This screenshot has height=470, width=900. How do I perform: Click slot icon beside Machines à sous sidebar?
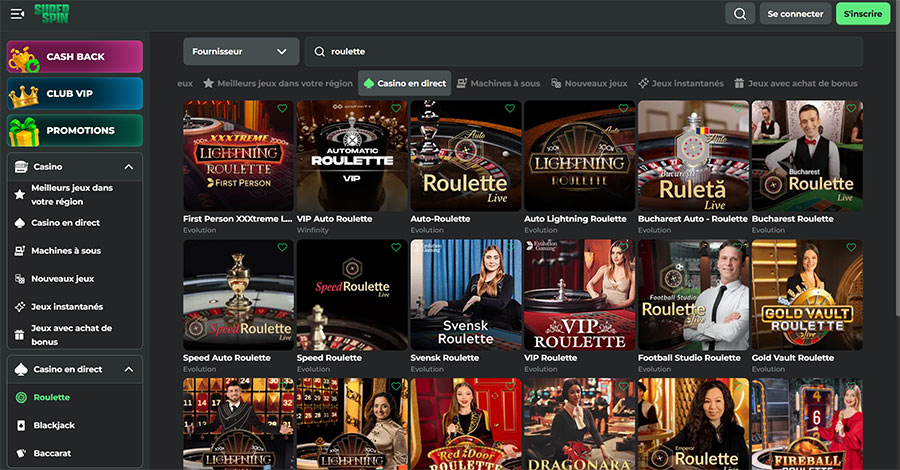click(x=20, y=251)
